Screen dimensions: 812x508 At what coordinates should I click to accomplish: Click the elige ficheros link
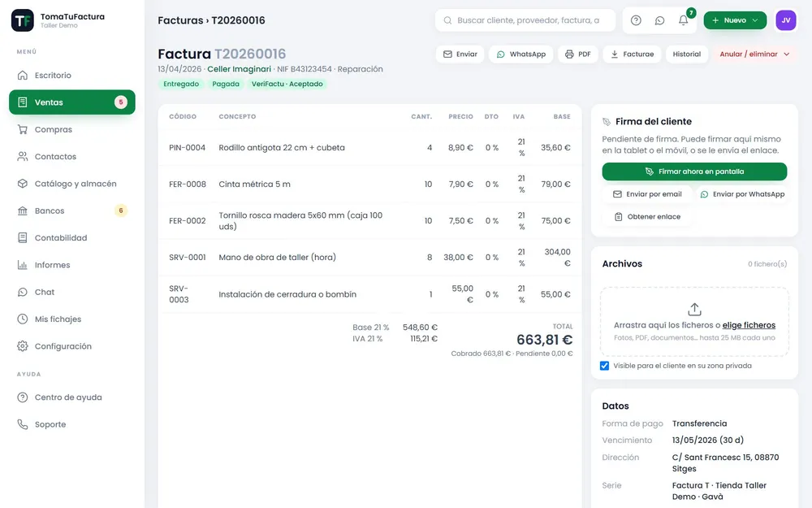tap(749, 325)
